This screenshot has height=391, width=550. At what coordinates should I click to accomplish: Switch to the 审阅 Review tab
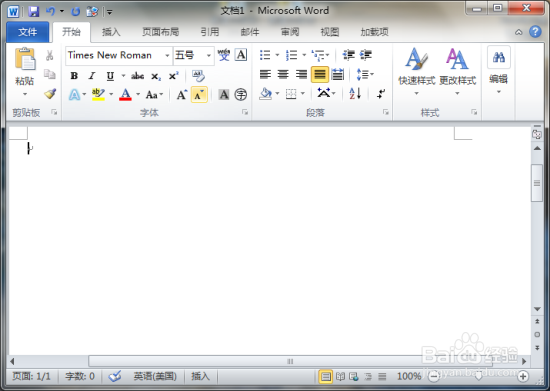click(x=290, y=32)
